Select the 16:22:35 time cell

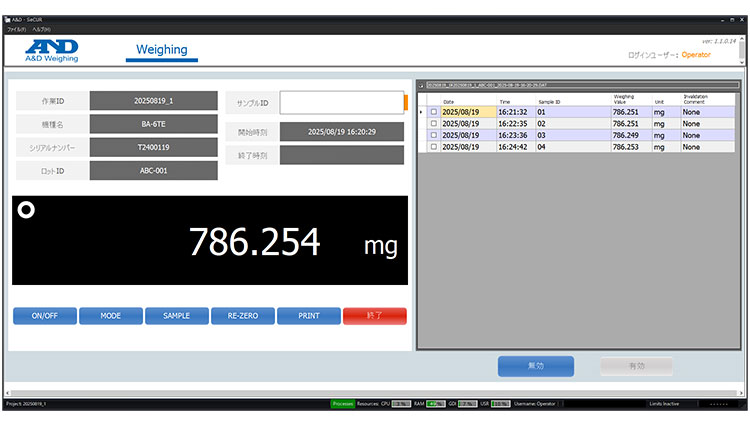(516, 123)
